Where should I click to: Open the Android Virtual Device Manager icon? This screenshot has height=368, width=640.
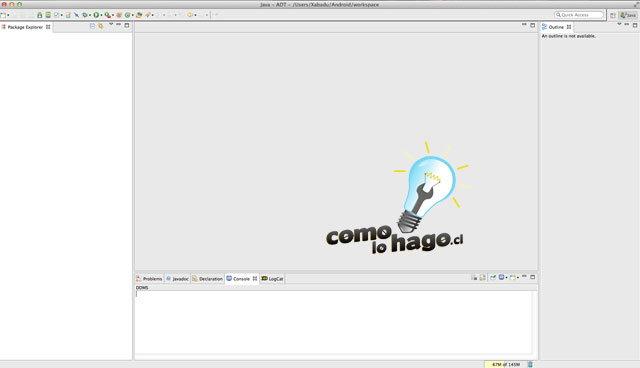tap(48, 15)
